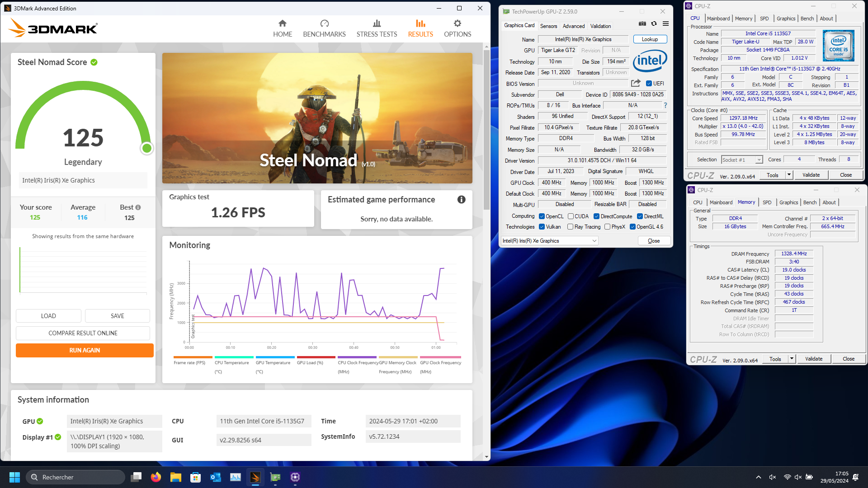
Task: Click the Close button in GPU-Z
Action: pos(654,241)
